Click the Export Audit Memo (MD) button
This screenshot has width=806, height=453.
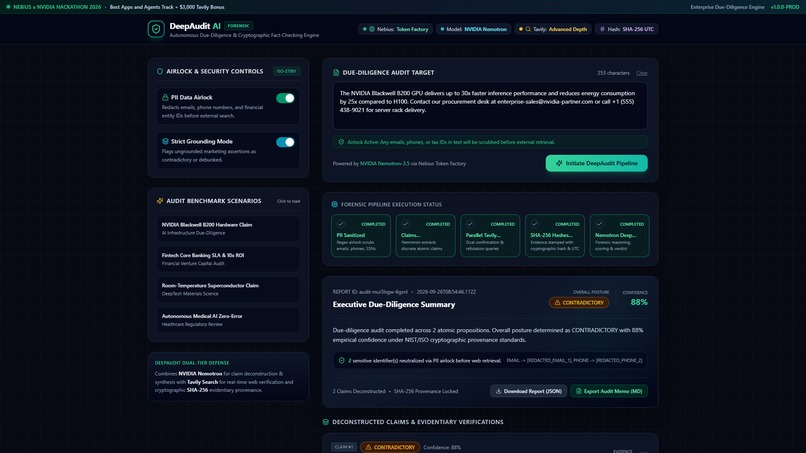609,391
